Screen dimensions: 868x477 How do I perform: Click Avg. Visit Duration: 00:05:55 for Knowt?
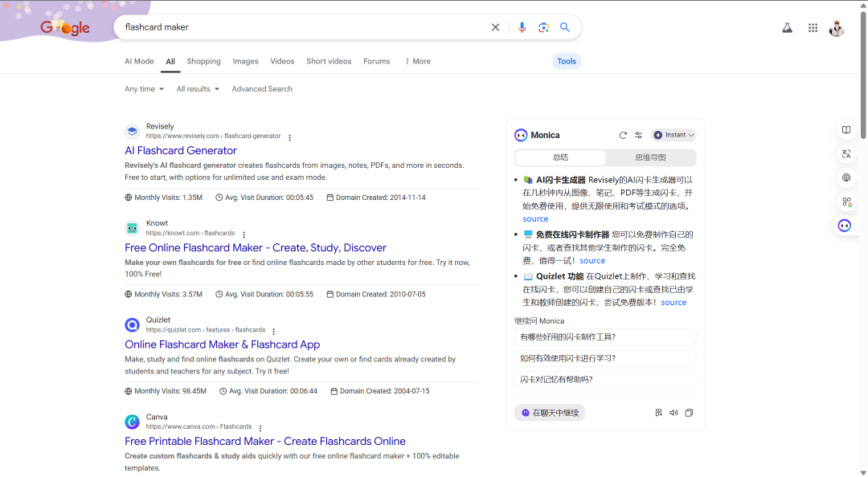pyautogui.click(x=264, y=295)
